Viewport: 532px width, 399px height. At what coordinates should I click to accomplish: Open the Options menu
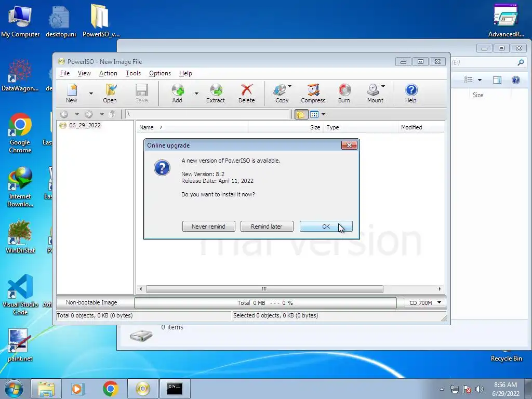pos(160,73)
